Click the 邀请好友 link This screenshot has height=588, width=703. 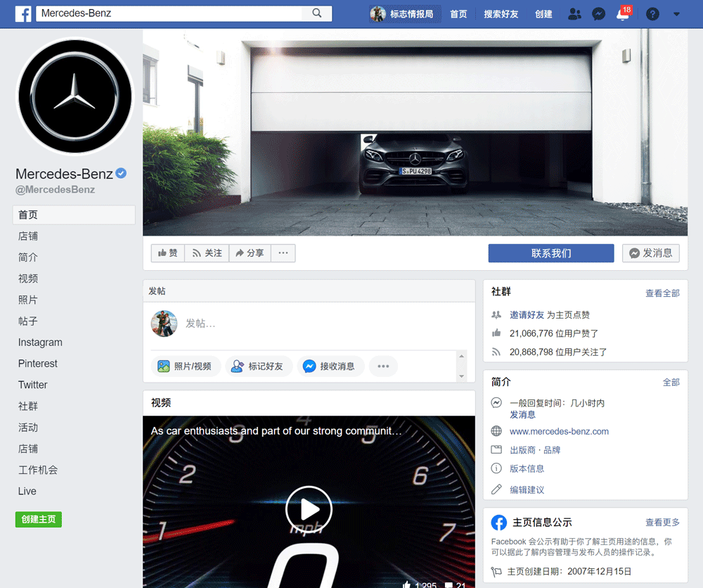point(527,315)
